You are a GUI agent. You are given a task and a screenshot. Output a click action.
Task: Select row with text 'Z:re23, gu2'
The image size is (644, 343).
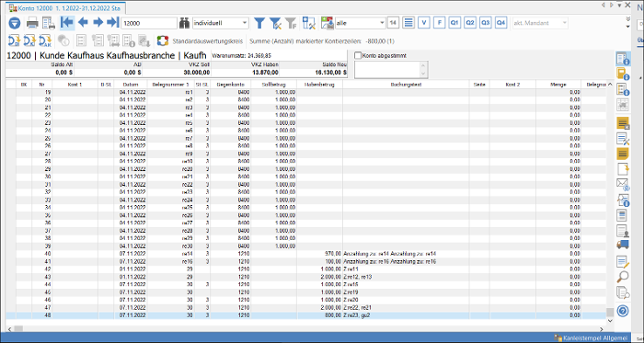306,315
